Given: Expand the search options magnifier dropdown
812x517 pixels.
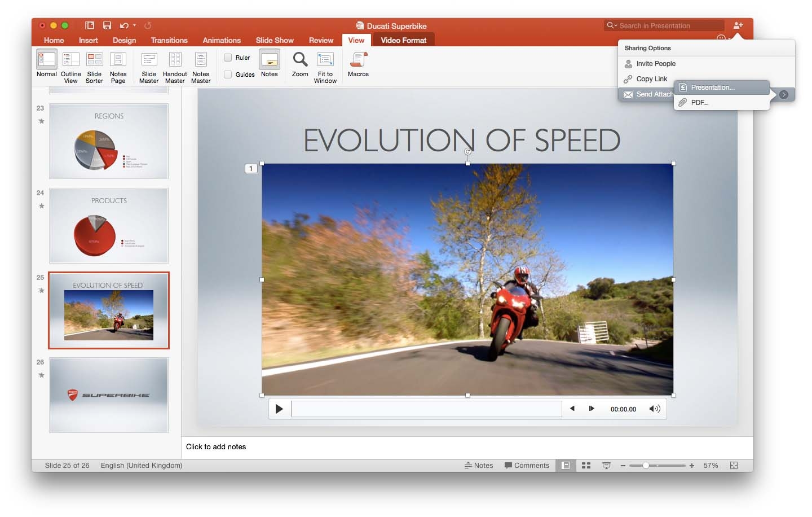Looking at the screenshot, I should [x=612, y=25].
